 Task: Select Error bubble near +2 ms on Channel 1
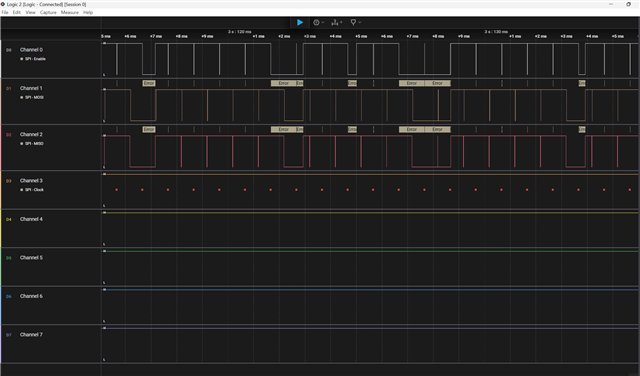point(284,83)
